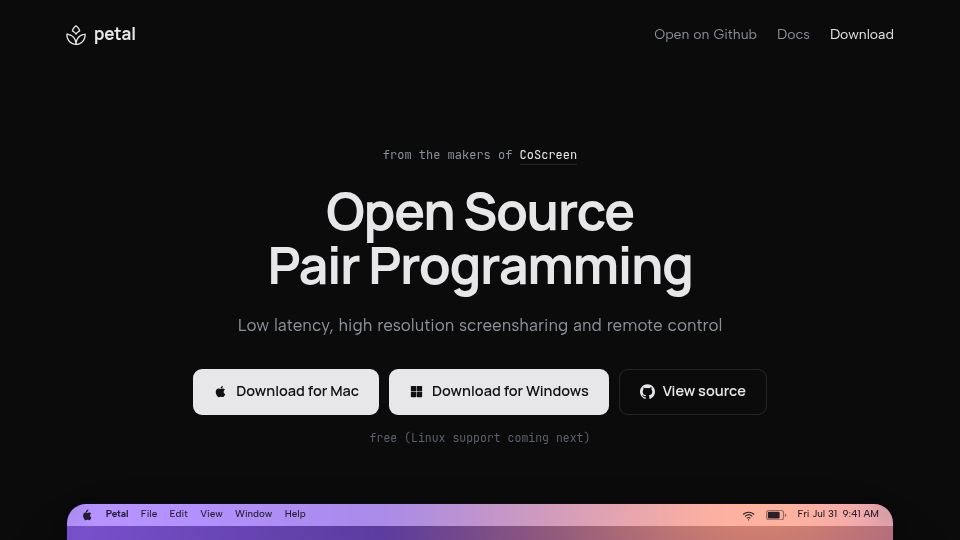Open the View menu
The height and width of the screenshot is (540, 960).
pyautogui.click(x=211, y=514)
